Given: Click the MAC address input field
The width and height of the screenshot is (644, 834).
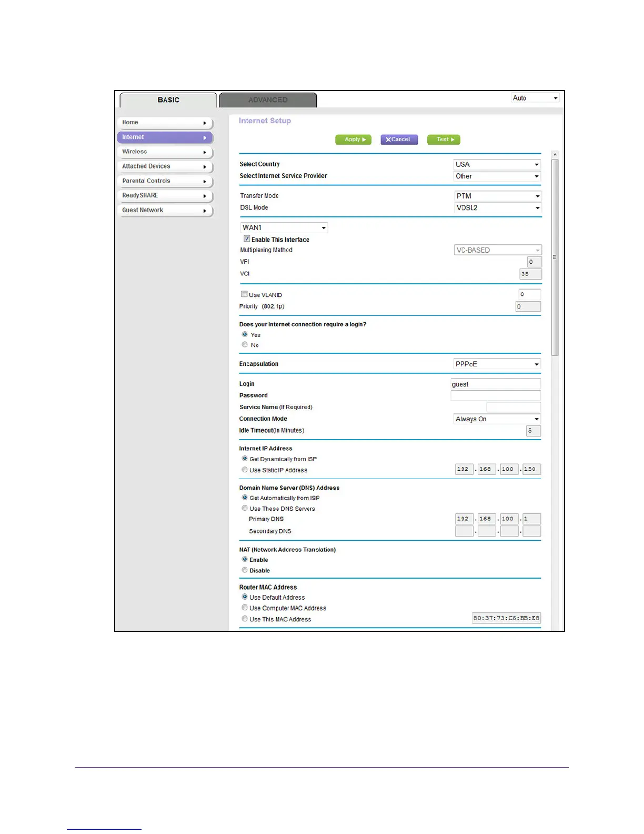Looking at the screenshot, I should tap(507, 618).
